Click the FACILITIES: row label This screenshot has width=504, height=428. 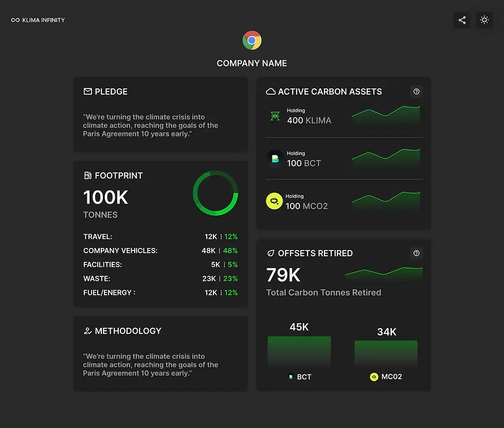(102, 264)
